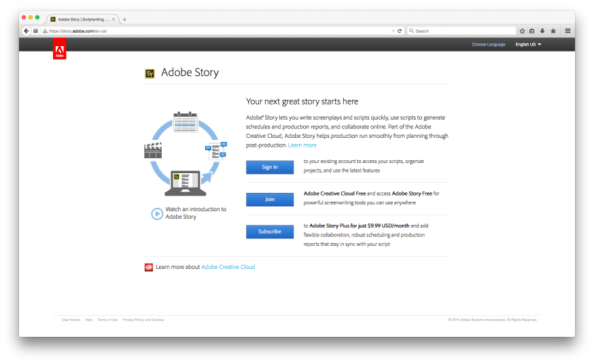The image size is (594, 364).
Task: Click the clapperboard illustration icon
Action: point(153,150)
